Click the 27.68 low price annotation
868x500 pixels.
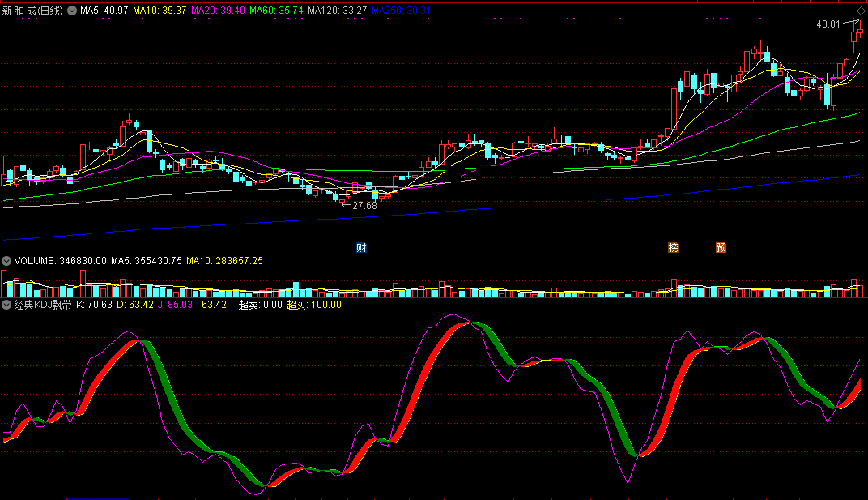coord(365,206)
